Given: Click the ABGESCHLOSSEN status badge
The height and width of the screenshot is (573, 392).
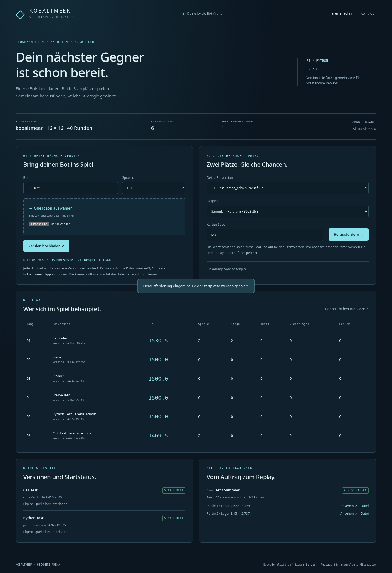Looking at the screenshot, I should [355, 490].
